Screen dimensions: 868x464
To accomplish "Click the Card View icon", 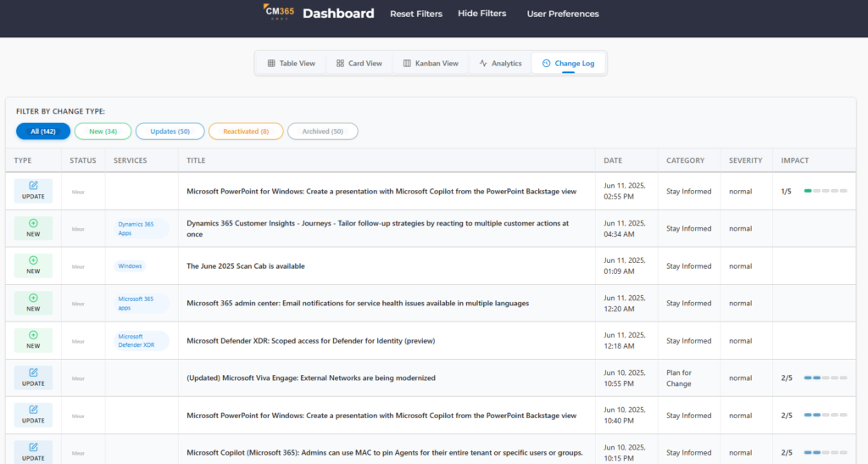I will 340,64.
